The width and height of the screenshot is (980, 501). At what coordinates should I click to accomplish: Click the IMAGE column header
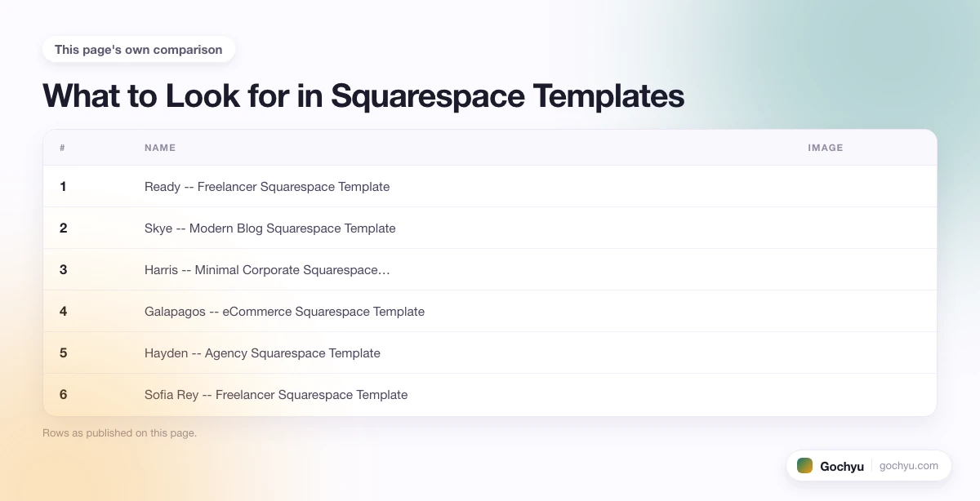[826, 148]
